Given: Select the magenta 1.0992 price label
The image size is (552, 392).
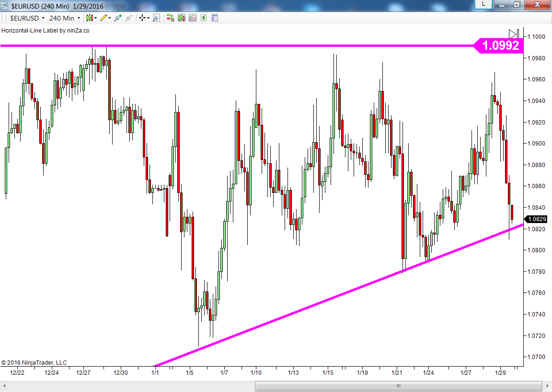Looking at the screenshot, I should click(x=498, y=45).
